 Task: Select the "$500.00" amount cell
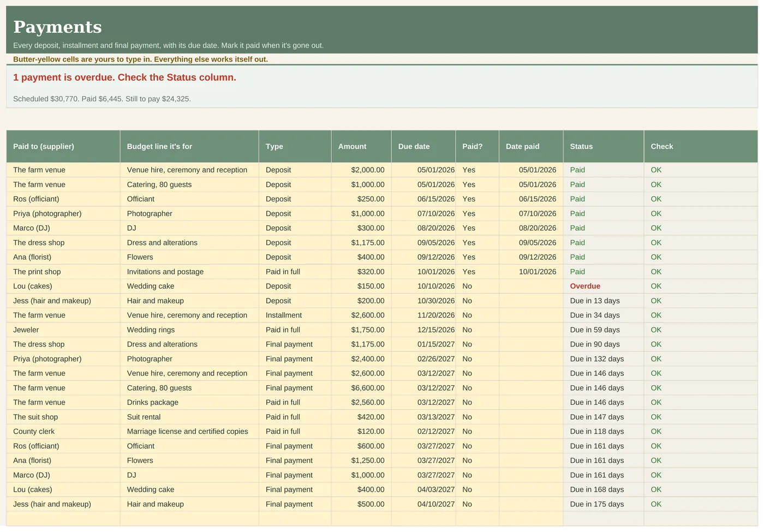pos(361,504)
